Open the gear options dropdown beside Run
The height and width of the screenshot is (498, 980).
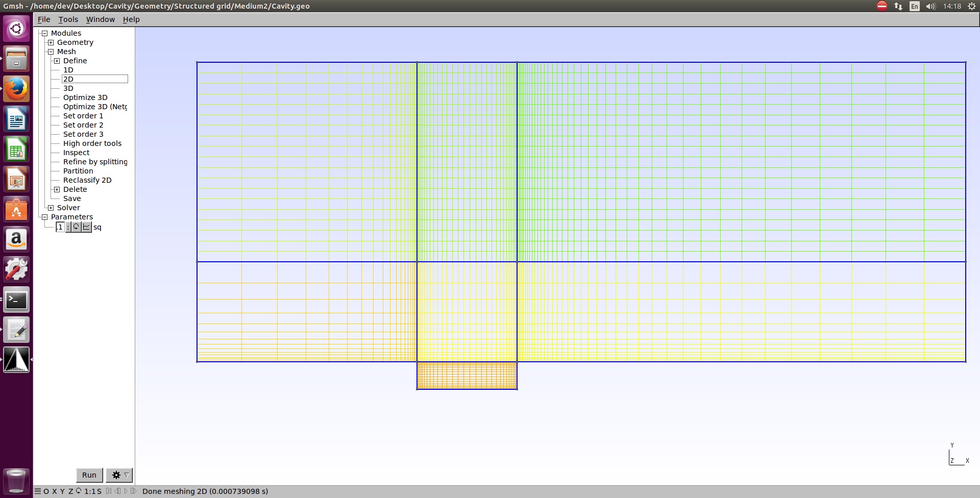coord(119,475)
